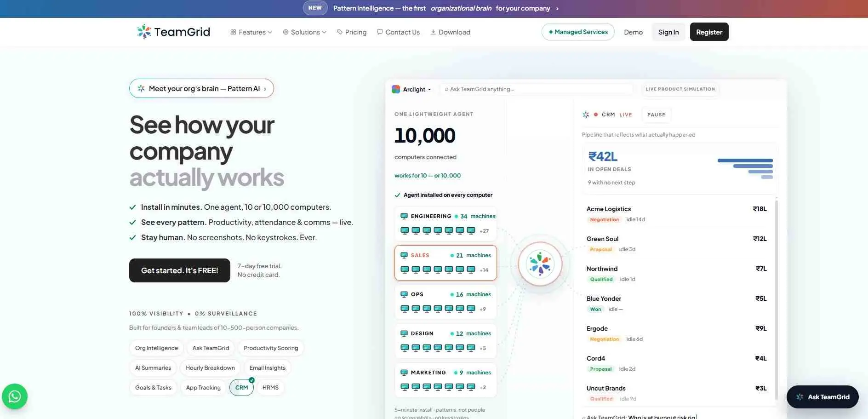Open the Contact Us menu item
Viewport: 868px width, 419px height.
coord(398,32)
